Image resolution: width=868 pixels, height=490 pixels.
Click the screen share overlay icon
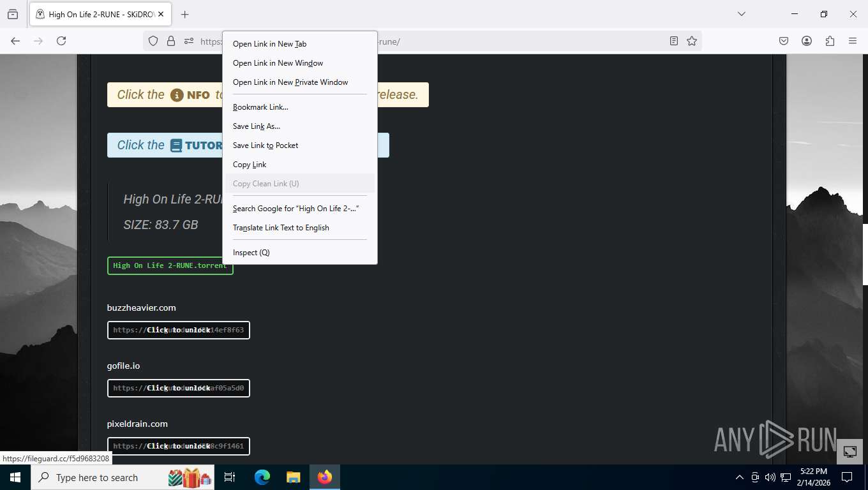pyautogui.click(x=850, y=452)
